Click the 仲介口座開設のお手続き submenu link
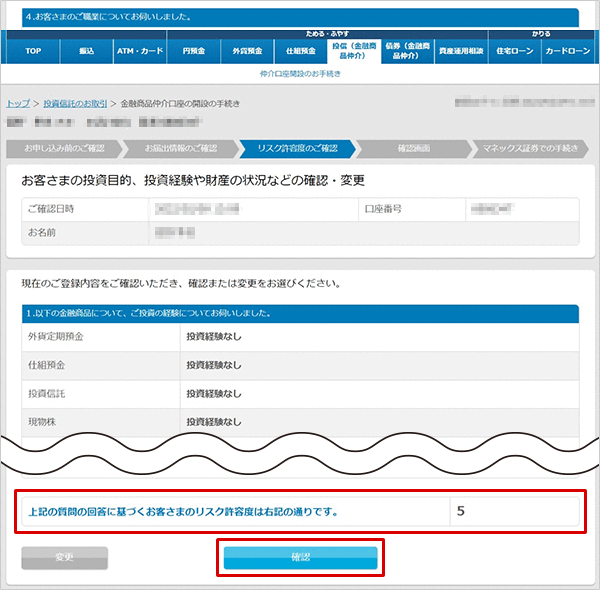The width and height of the screenshot is (600, 590). coord(300,74)
